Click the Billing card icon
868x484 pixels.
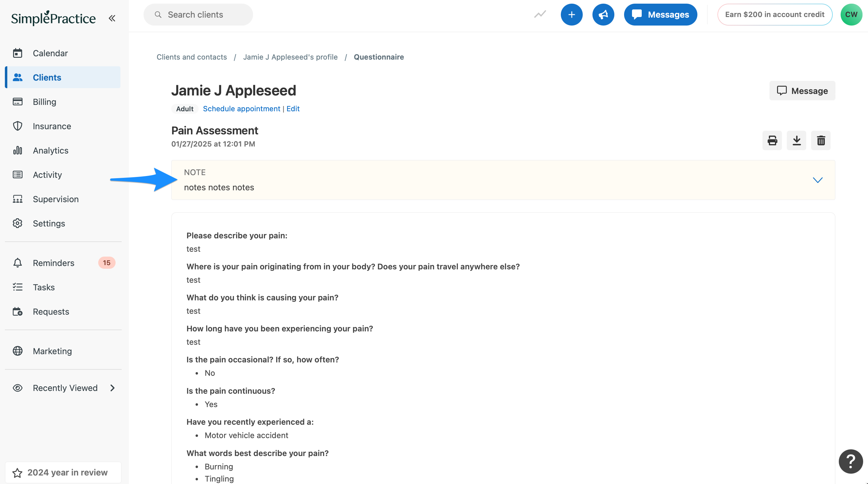pos(18,102)
